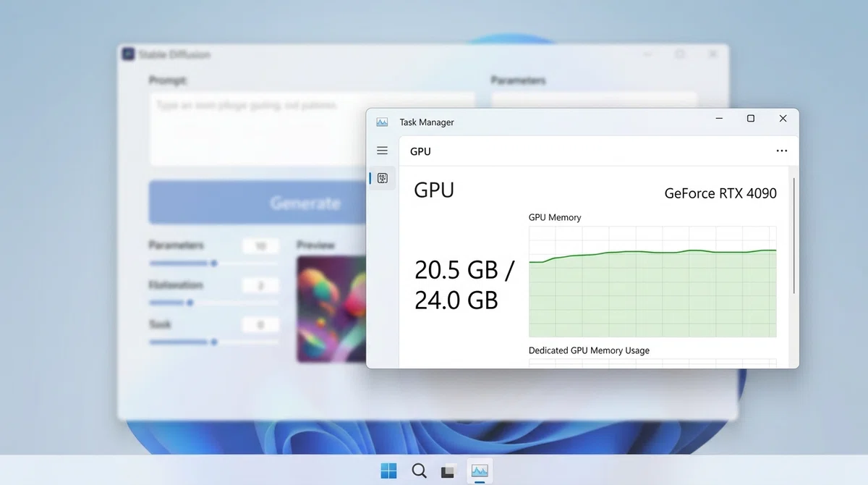The image size is (868, 485).
Task: Click the Task Manager vertical scrollbar
Action: click(x=794, y=235)
